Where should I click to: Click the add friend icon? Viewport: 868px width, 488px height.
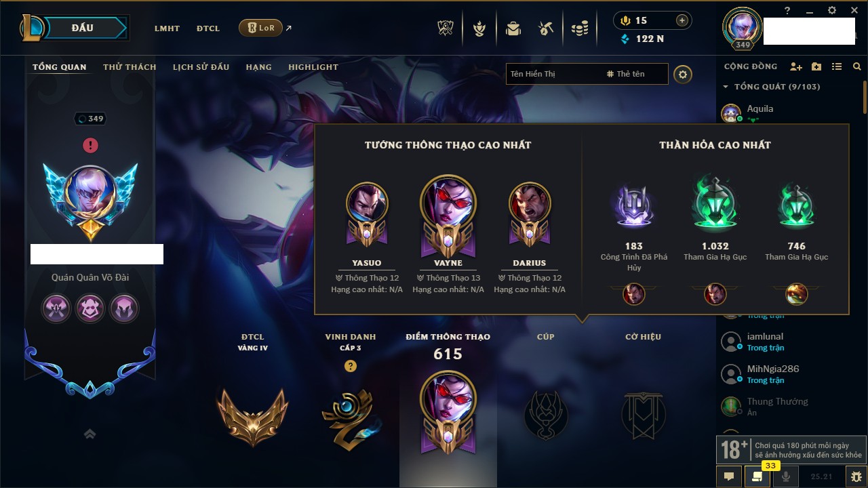[x=796, y=66]
